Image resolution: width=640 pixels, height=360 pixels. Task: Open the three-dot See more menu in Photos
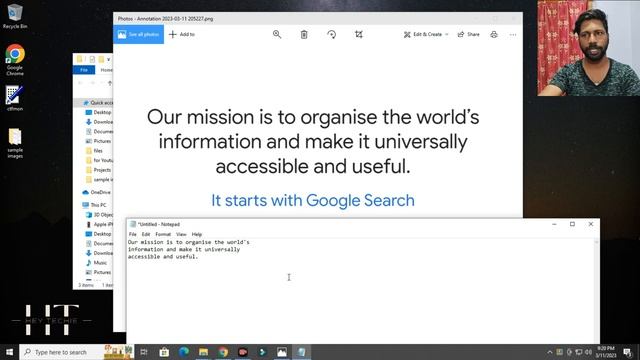tap(513, 35)
